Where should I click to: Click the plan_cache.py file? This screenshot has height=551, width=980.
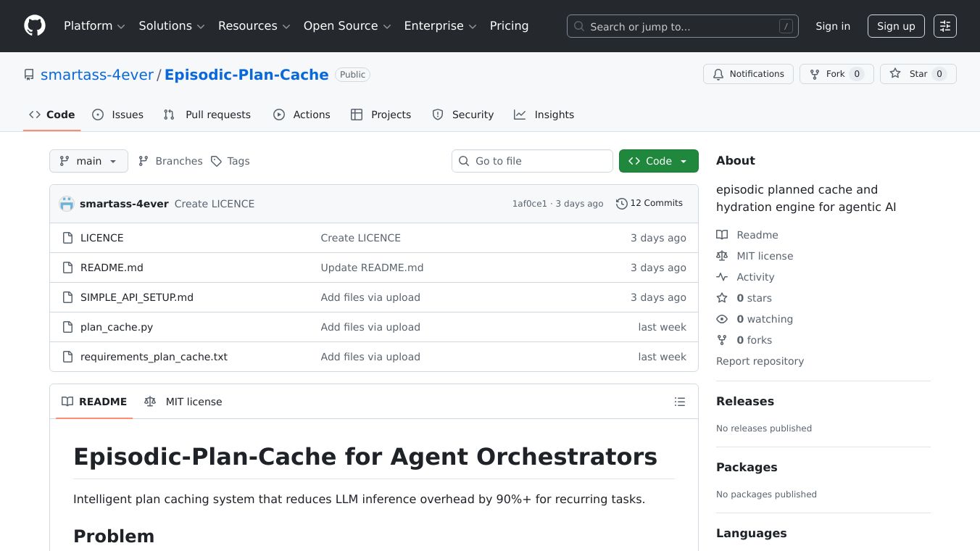tap(117, 327)
